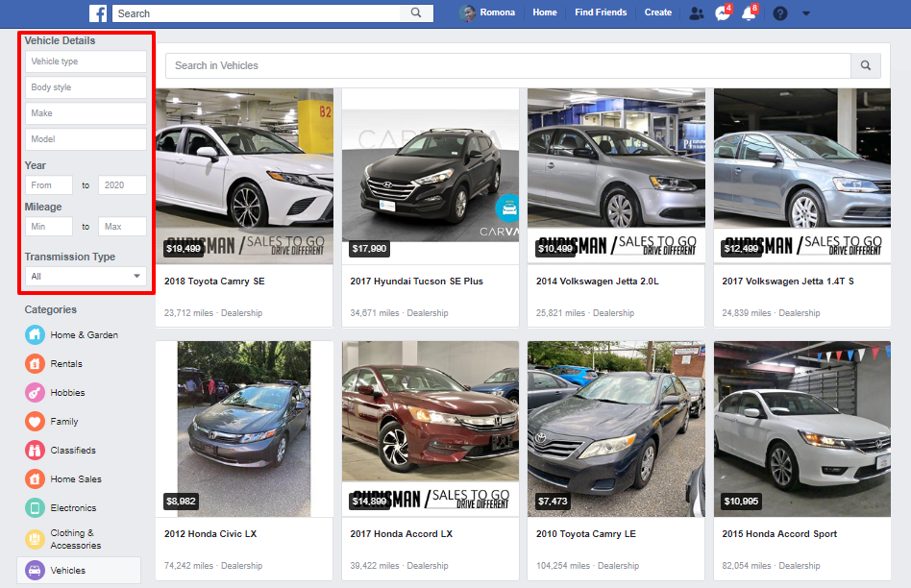Open Find Friends in the top bar
The height and width of the screenshot is (588, 911).
point(601,12)
